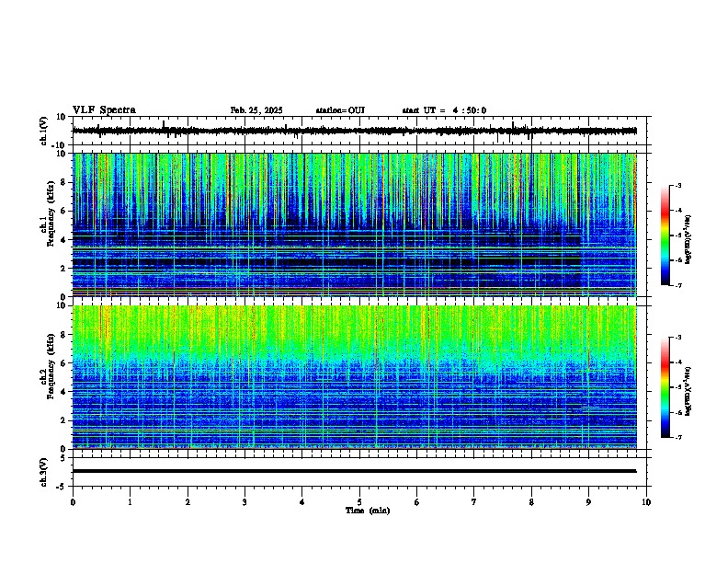Screen dimensions: 728x563
Task: Click the "start UT = 4:50:0" header text
Action: (x=444, y=110)
